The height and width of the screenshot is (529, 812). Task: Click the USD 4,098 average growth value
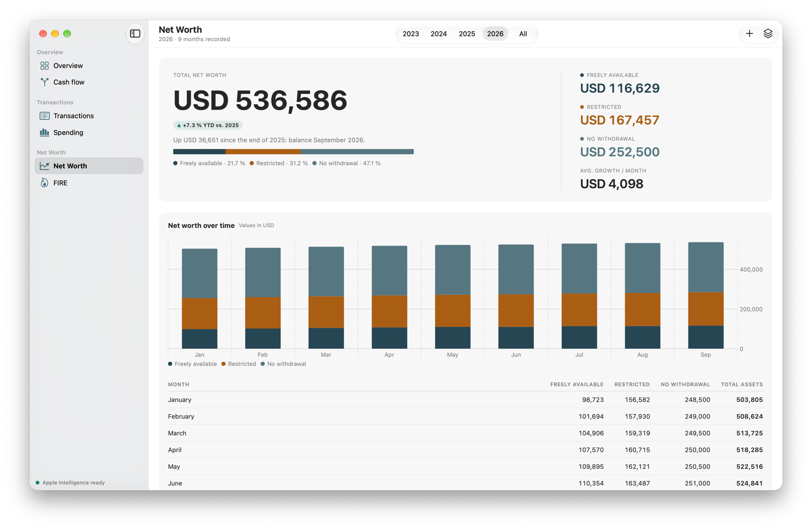click(x=612, y=184)
